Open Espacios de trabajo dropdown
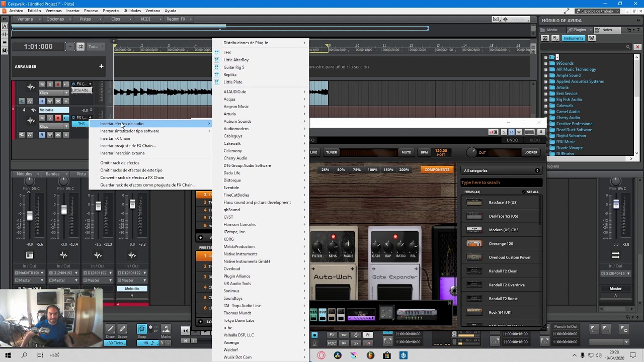Image resolution: width=644 pixels, height=362 pixels. [x=597, y=11]
